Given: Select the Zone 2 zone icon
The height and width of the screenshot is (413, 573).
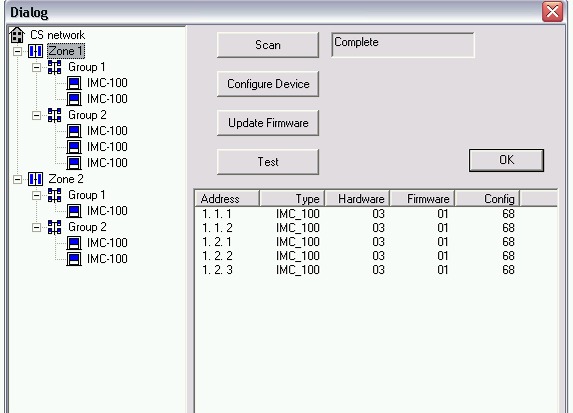Looking at the screenshot, I should [x=35, y=179].
